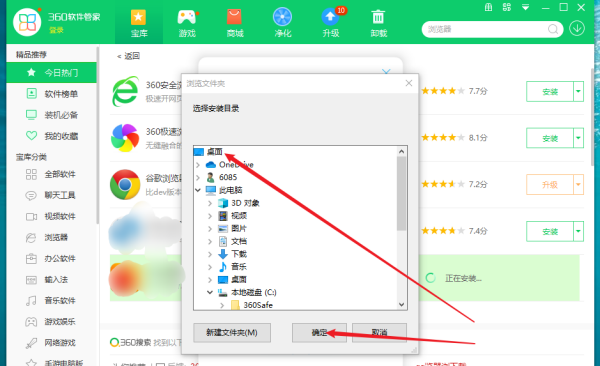Install the 8.1分 rated software

(549, 138)
